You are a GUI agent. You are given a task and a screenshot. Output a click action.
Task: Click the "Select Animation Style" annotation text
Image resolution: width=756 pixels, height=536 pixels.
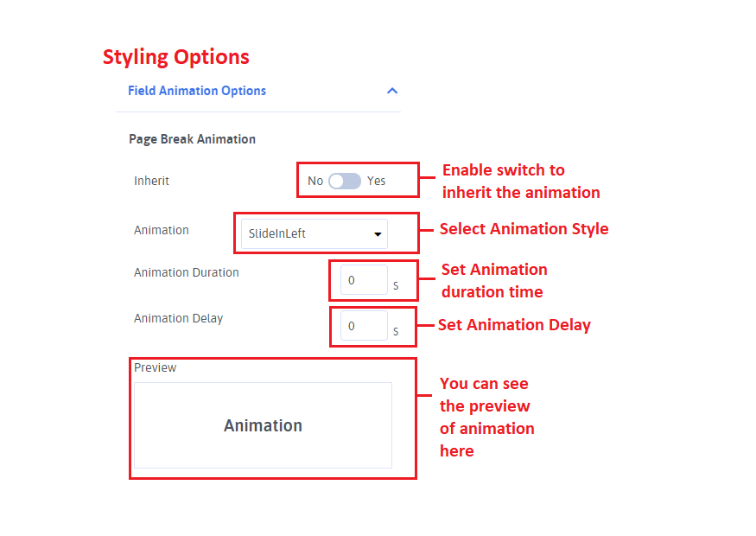[x=524, y=229]
